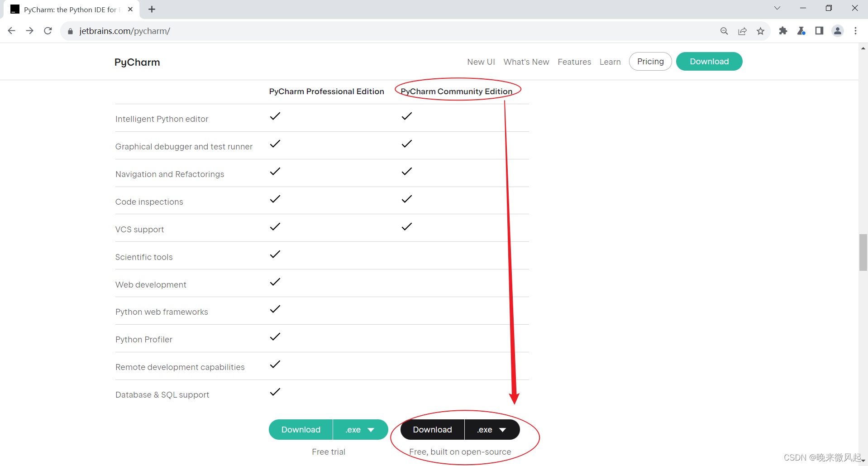View site security lock info
The image size is (868, 466).
(70, 31)
